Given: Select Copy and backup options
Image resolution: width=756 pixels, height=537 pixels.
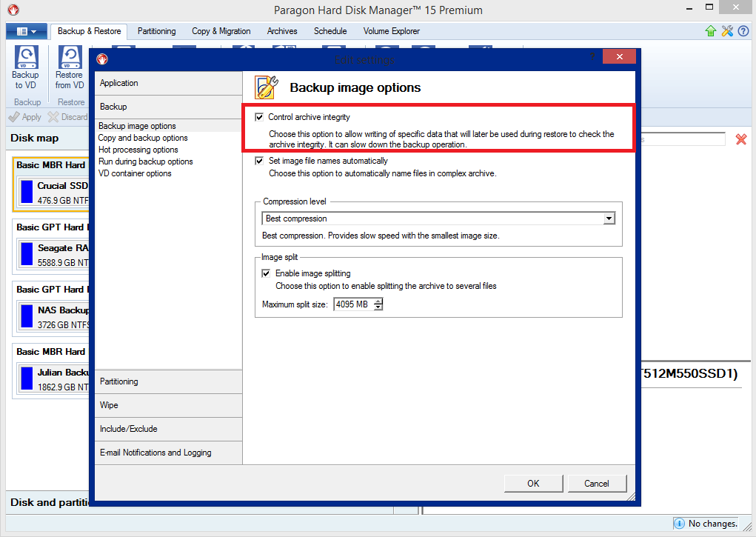Looking at the screenshot, I should click(143, 138).
